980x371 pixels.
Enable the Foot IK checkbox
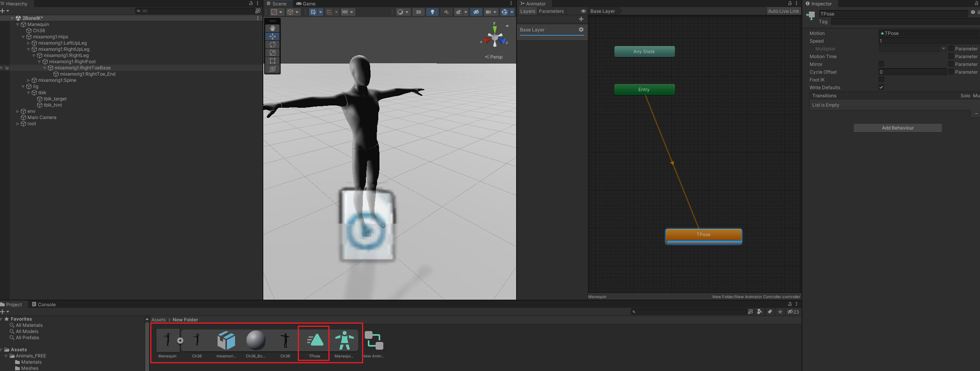pyautogui.click(x=881, y=79)
